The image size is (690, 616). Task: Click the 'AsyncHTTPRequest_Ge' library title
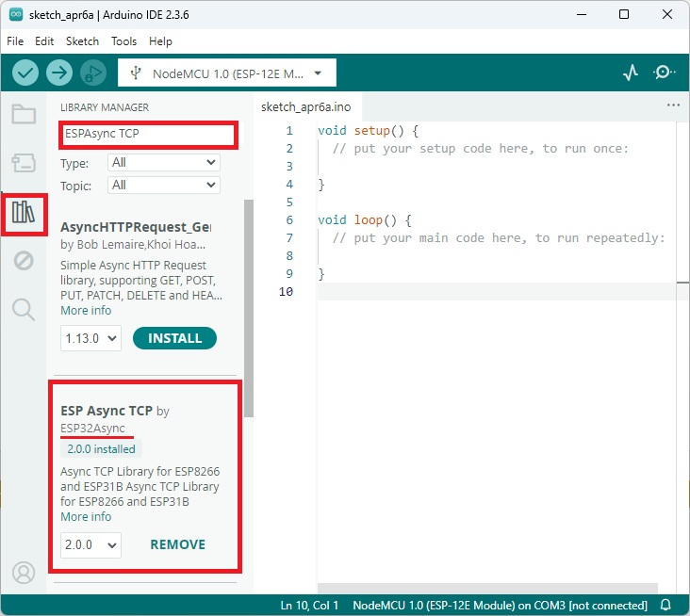point(136,227)
